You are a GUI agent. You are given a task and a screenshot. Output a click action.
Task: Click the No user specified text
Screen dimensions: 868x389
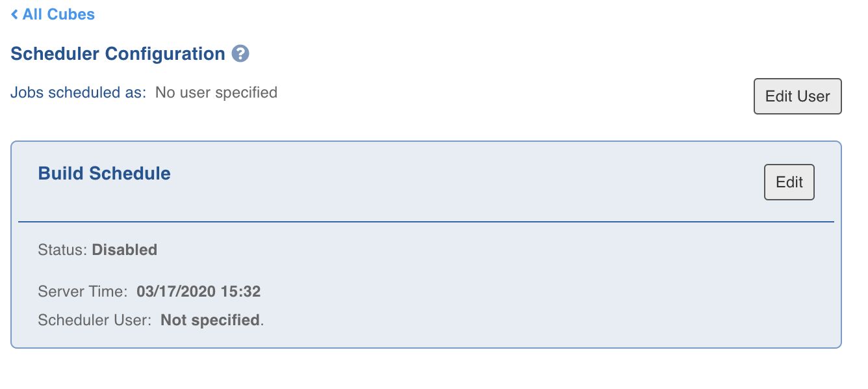[x=216, y=92]
